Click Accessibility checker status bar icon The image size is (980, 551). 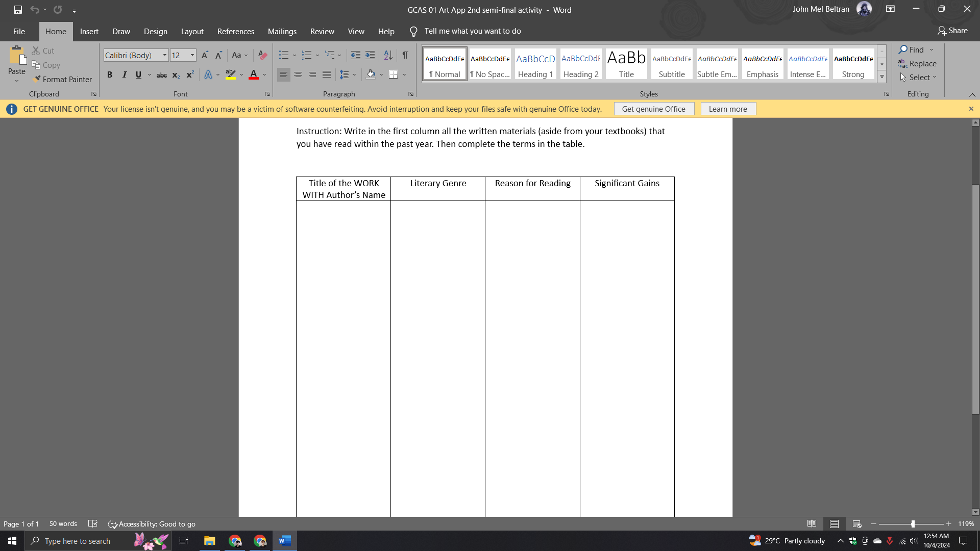pyautogui.click(x=112, y=524)
